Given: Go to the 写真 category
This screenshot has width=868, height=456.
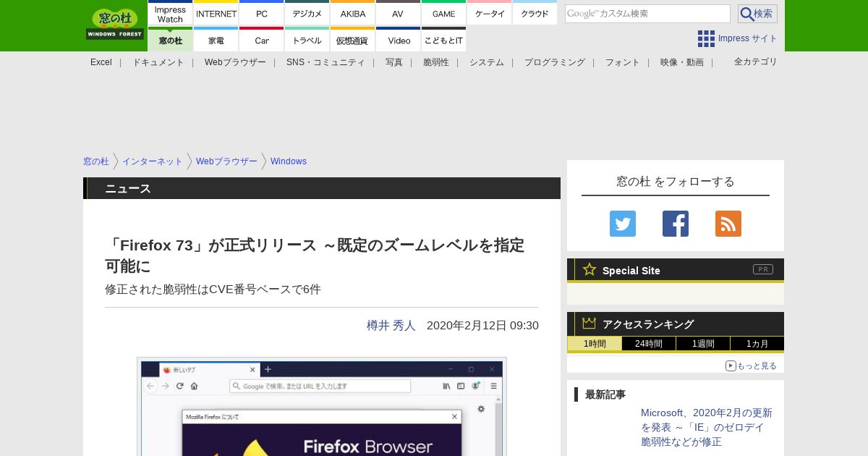Looking at the screenshot, I should pos(394,62).
